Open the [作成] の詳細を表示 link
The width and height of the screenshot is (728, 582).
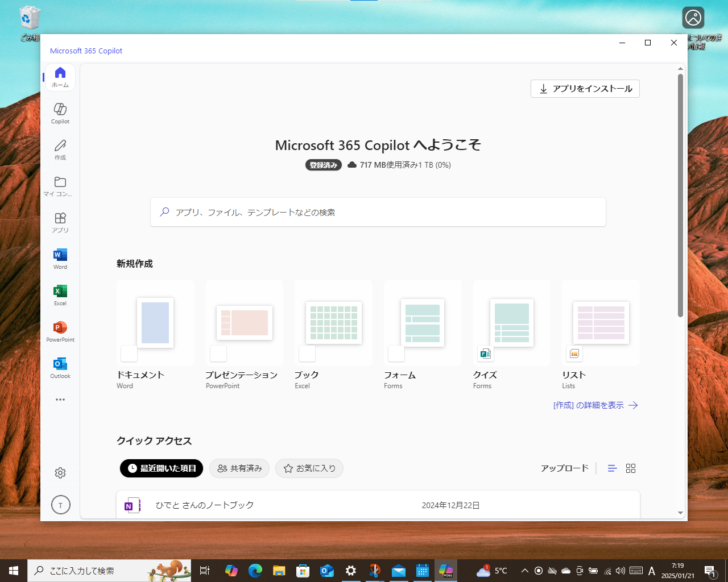[x=595, y=405]
